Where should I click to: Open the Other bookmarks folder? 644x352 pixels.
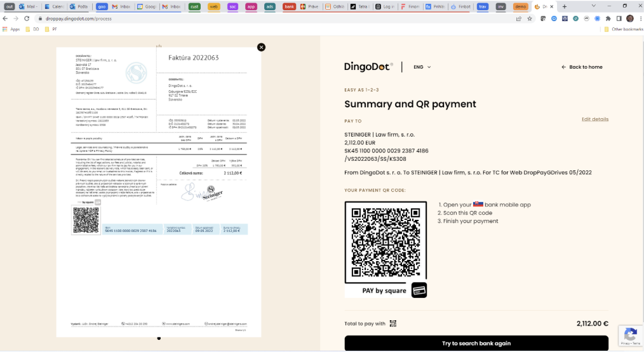624,29
